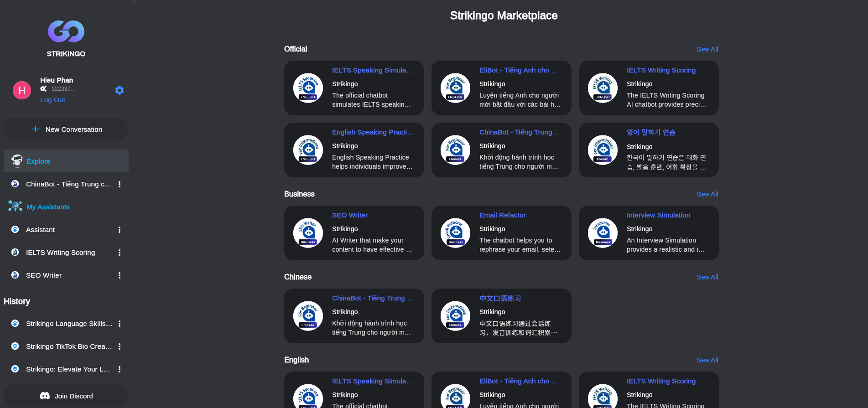Click the English section IELTS Writing Scoring card

click(649, 390)
